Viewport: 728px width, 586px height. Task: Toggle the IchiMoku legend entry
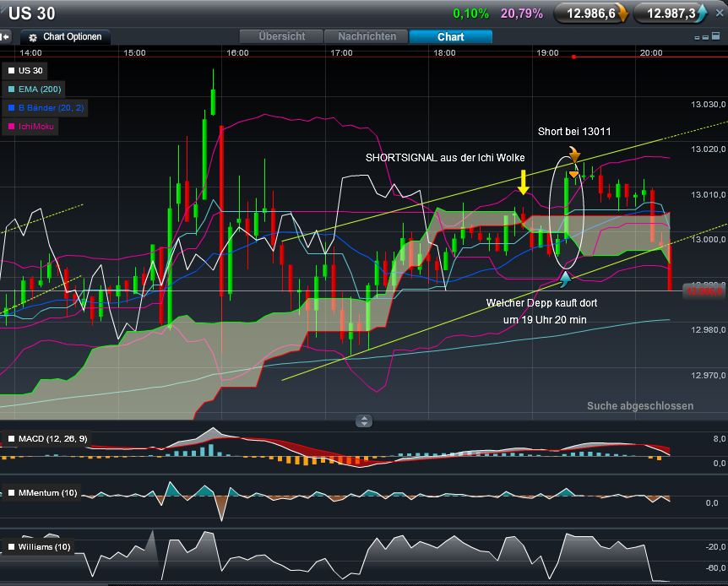click(30, 127)
